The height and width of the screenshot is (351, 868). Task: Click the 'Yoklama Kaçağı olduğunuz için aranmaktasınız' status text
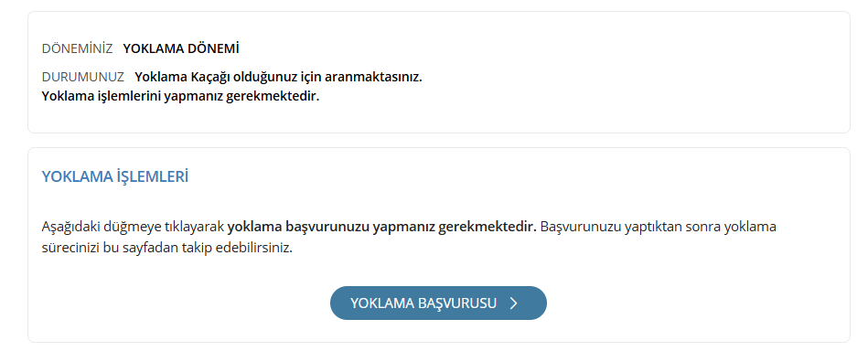point(278,77)
